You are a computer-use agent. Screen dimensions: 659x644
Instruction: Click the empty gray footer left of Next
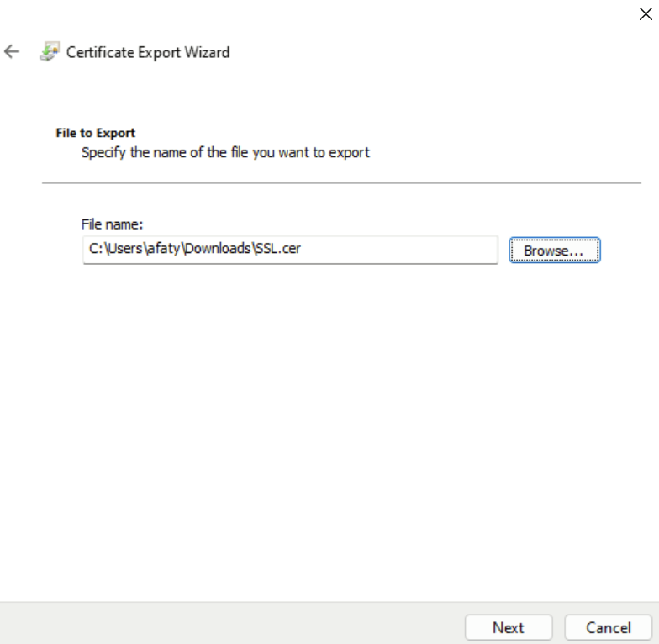tap(227, 624)
